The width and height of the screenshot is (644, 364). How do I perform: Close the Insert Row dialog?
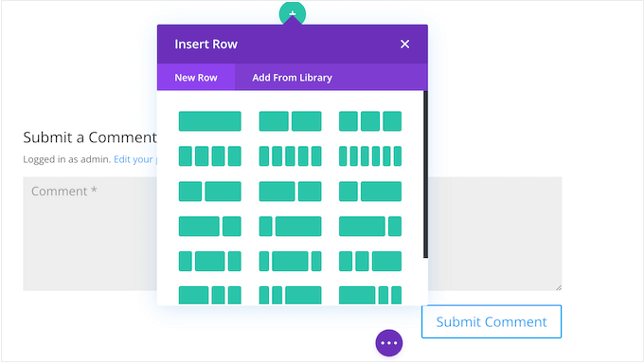pos(405,44)
